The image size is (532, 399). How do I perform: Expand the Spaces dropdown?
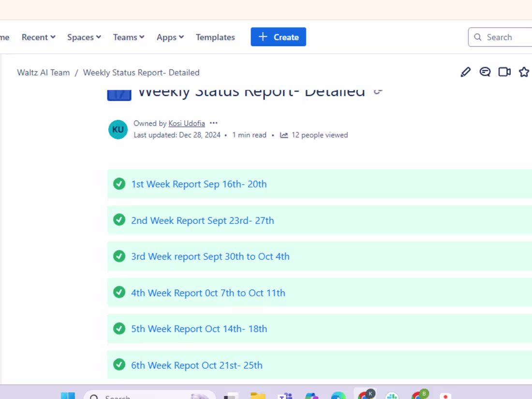[x=84, y=37]
